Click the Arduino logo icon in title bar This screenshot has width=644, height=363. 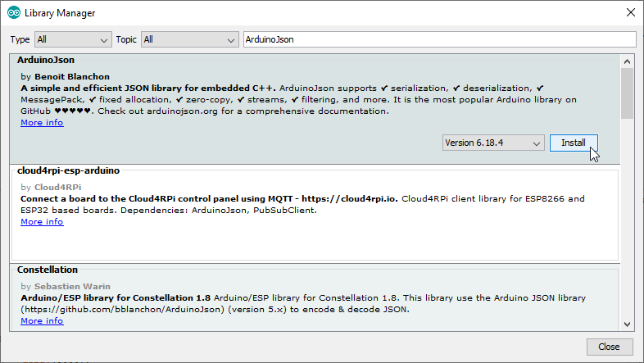[x=14, y=13]
